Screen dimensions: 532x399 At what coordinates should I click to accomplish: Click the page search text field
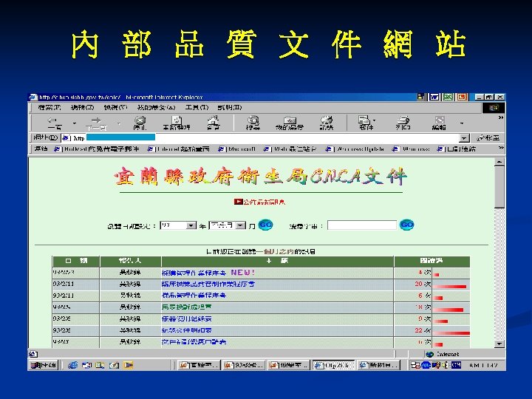(x=362, y=225)
